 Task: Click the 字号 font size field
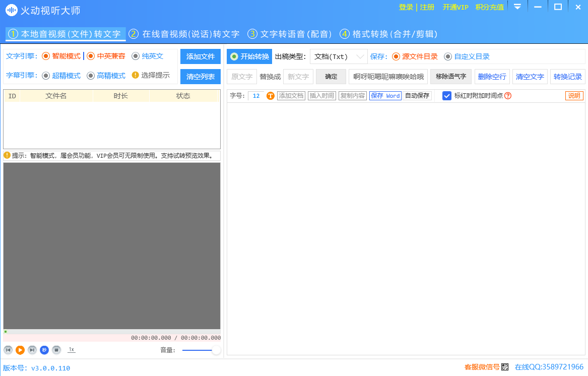click(x=256, y=96)
